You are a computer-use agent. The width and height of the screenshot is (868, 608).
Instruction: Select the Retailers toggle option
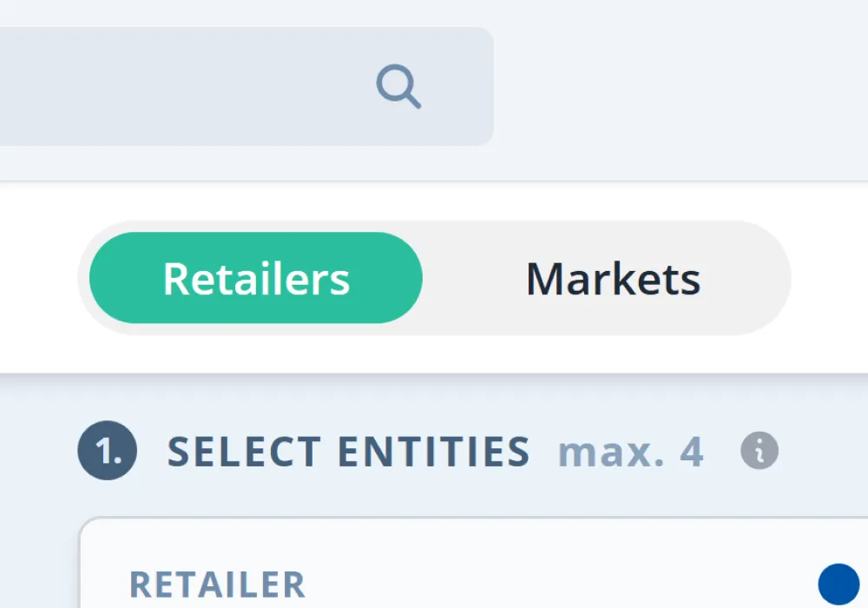click(256, 279)
